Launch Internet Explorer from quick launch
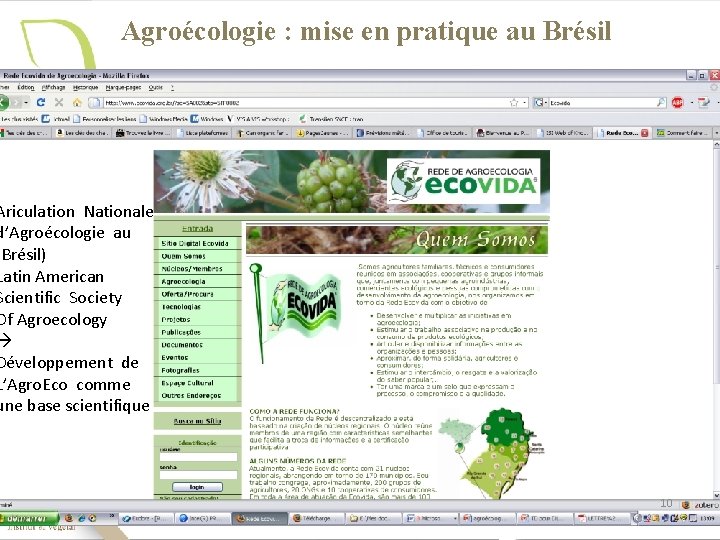This screenshot has width=720, height=540. (81, 518)
